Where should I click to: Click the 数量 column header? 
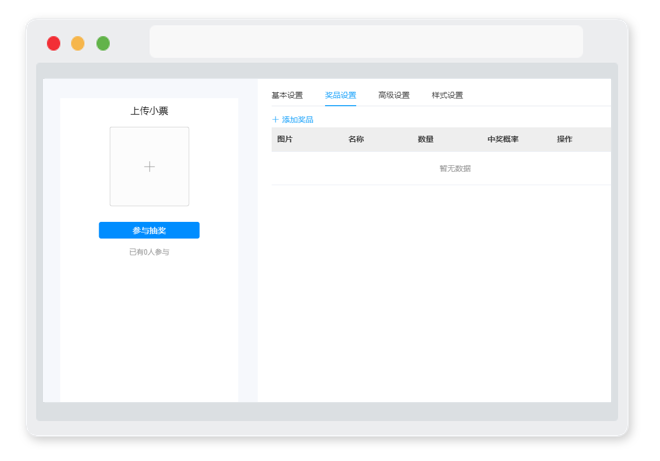point(426,139)
